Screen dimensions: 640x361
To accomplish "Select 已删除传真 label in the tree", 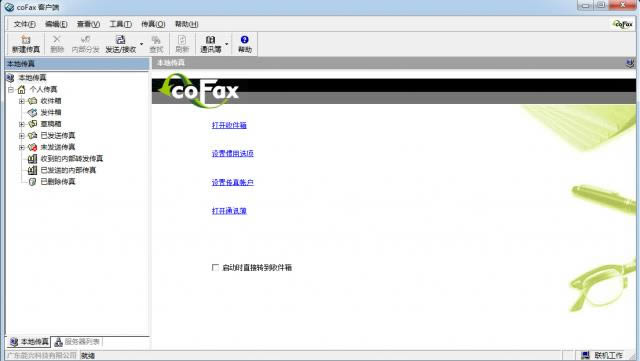I will point(58,182).
